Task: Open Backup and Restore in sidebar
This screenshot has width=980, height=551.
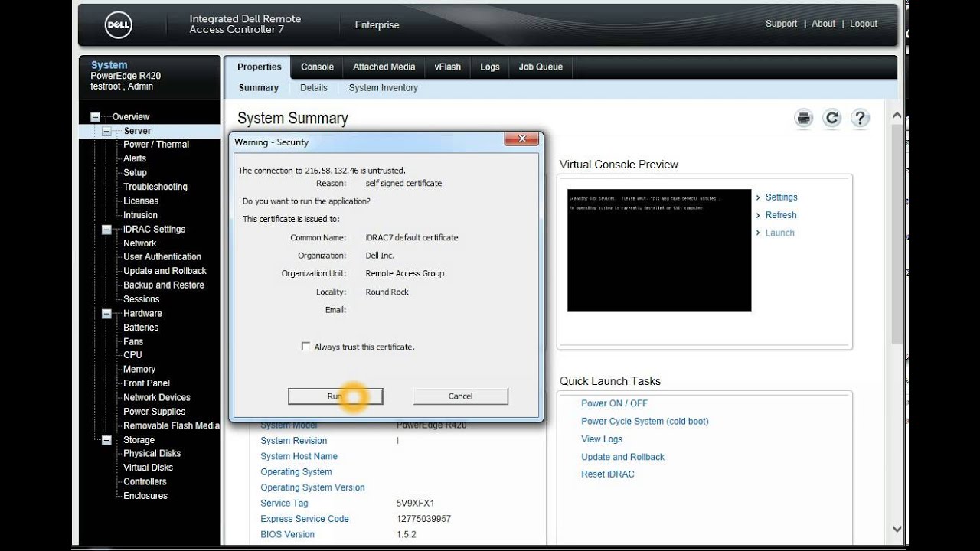Action: (x=164, y=285)
